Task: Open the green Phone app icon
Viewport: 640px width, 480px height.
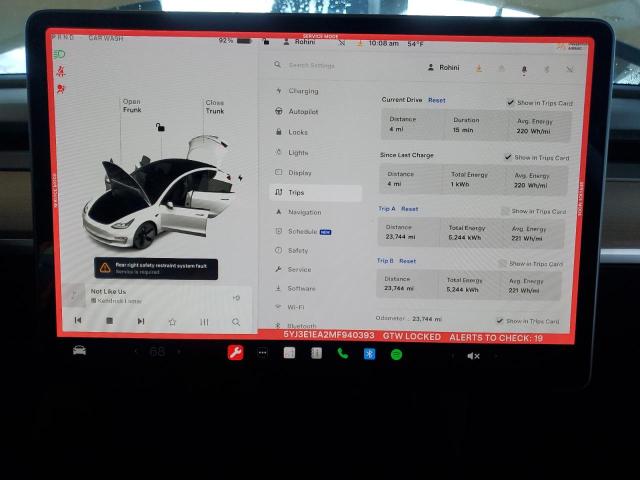Action: pyautogui.click(x=342, y=353)
